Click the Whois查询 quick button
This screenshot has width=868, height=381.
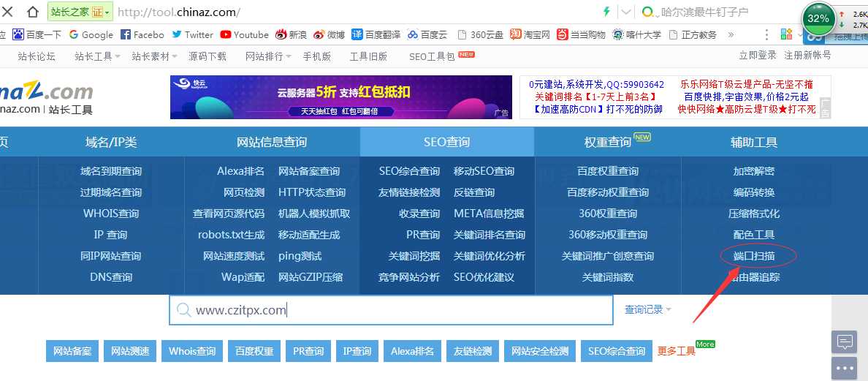point(192,351)
